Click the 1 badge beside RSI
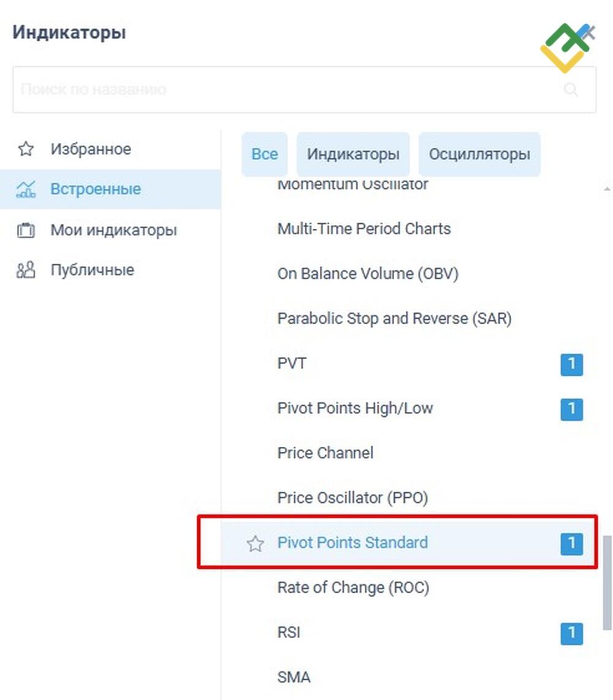613x700 pixels. click(571, 633)
